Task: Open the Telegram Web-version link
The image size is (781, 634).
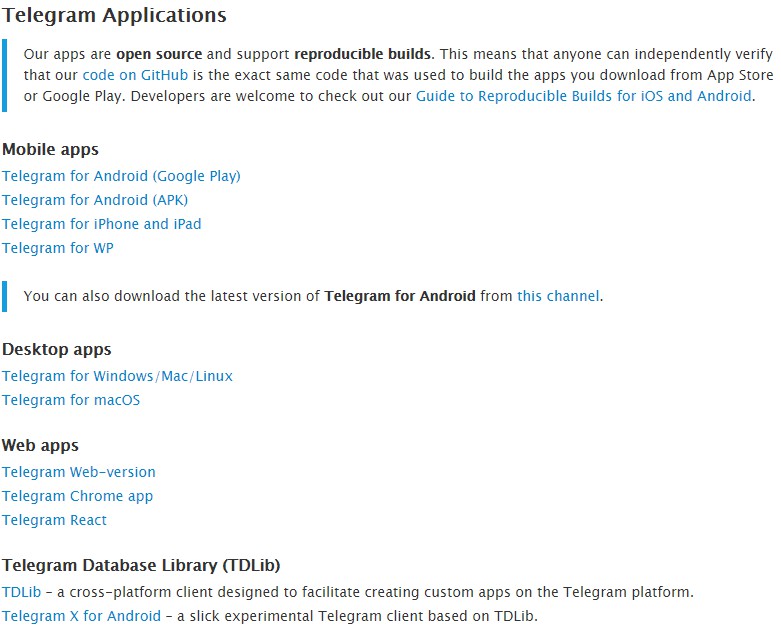Action: click(79, 472)
